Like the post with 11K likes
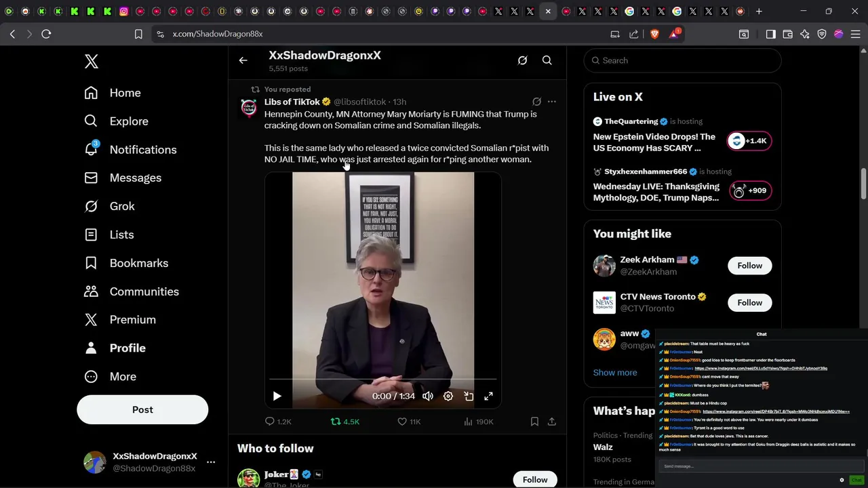The width and height of the screenshot is (868, 488). point(409,422)
